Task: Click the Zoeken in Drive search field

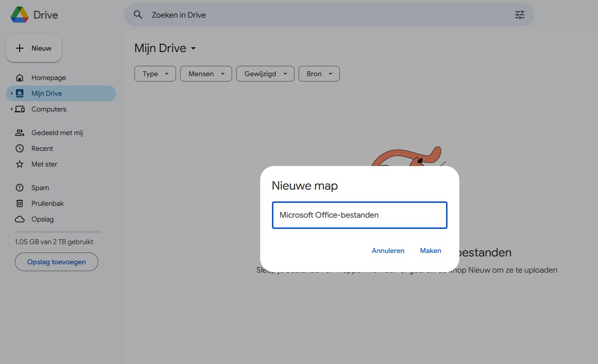Action: point(329,15)
